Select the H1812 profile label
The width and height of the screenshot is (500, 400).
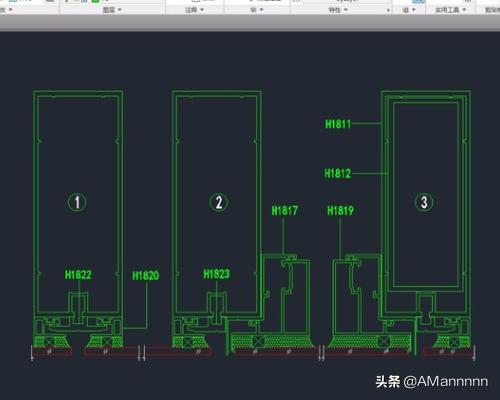coord(338,173)
